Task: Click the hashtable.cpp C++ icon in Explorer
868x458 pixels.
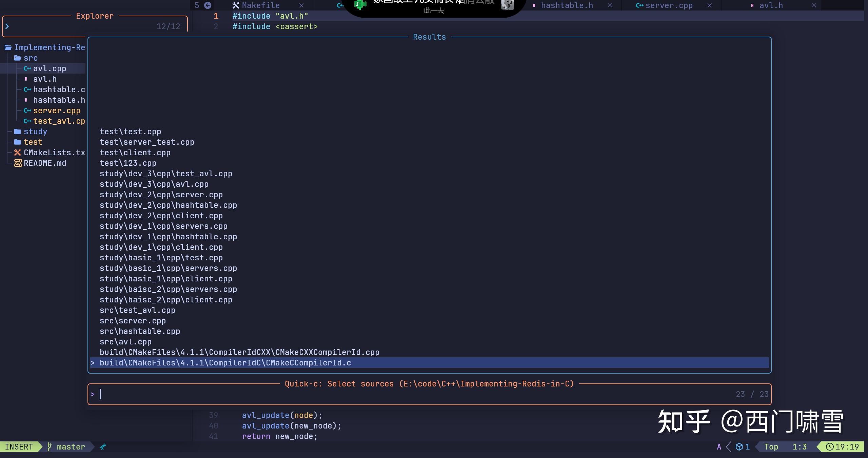Action: point(27,89)
